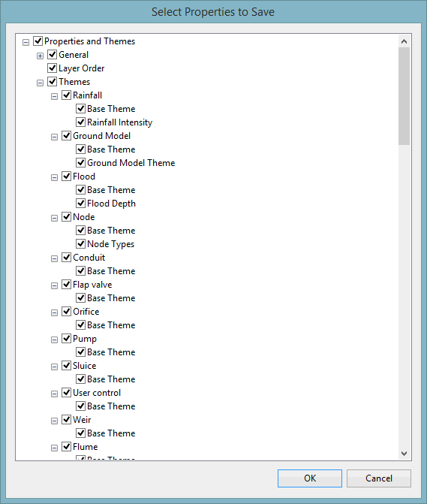Collapse the Flood group
Screen dimensions: 427x504
[54, 177]
